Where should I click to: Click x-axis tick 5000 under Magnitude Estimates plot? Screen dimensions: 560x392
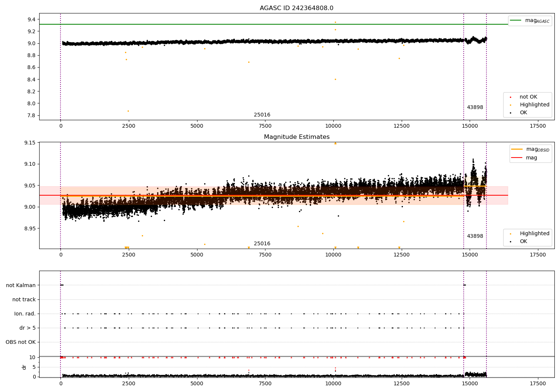pos(197,255)
